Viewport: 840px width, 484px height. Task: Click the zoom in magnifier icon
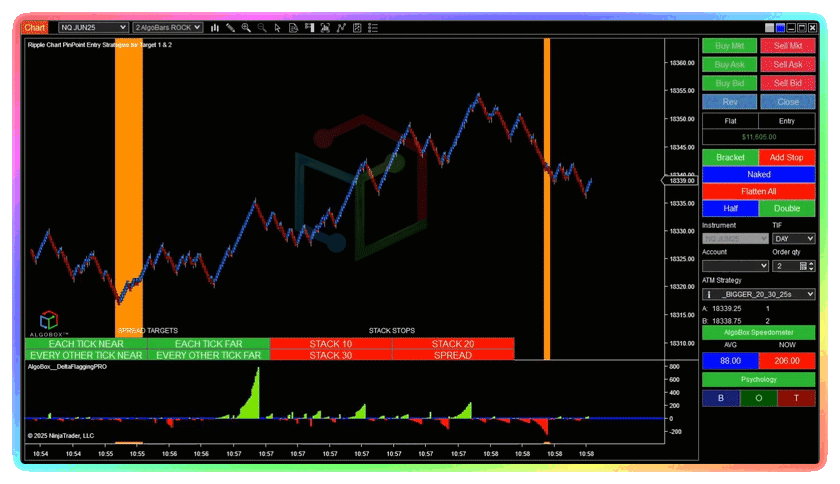245,28
